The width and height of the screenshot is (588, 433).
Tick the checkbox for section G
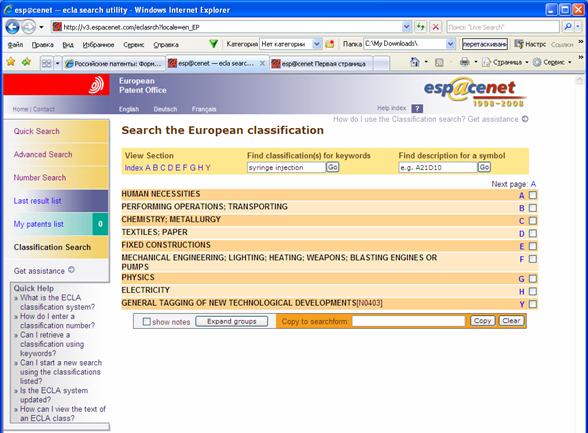click(x=532, y=279)
